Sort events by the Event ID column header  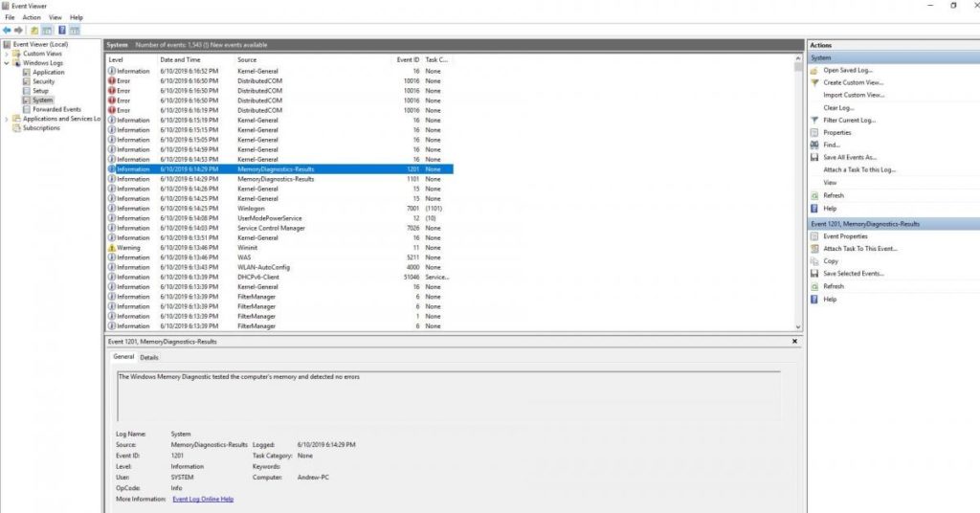[x=408, y=59]
